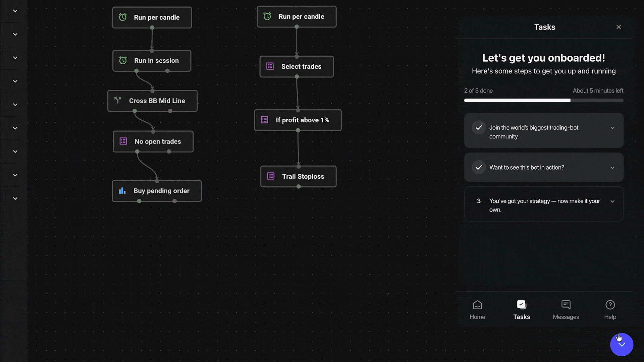Image resolution: width=644 pixels, height=362 pixels.
Task: Toggle the checkmark for the 'Want to see this bot in action?' task
Action: click(479, 167)
